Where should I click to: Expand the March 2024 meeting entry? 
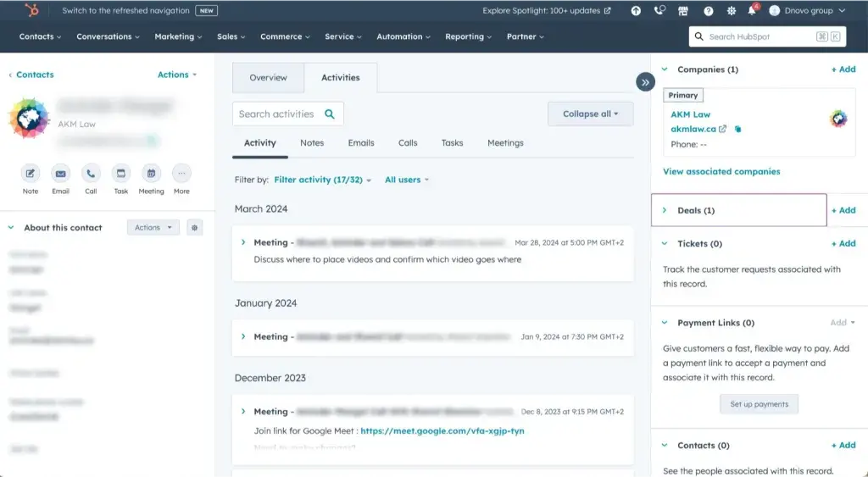pos(244,242)
